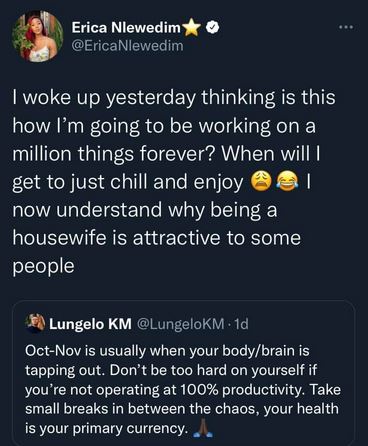This screenshot has width=368, height=446.
Task: Click the Lungelo KM display name
Action: point(90,324)
